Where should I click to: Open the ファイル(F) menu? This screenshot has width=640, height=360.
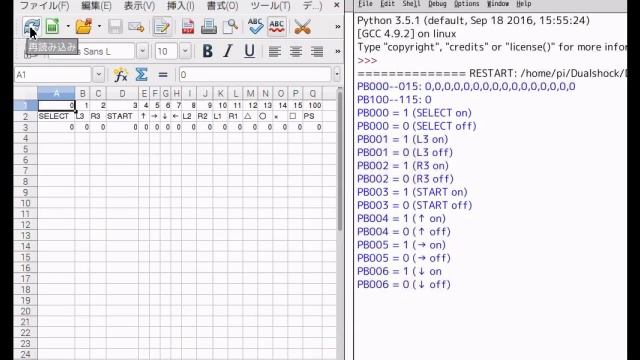click(x=45, y=6)
